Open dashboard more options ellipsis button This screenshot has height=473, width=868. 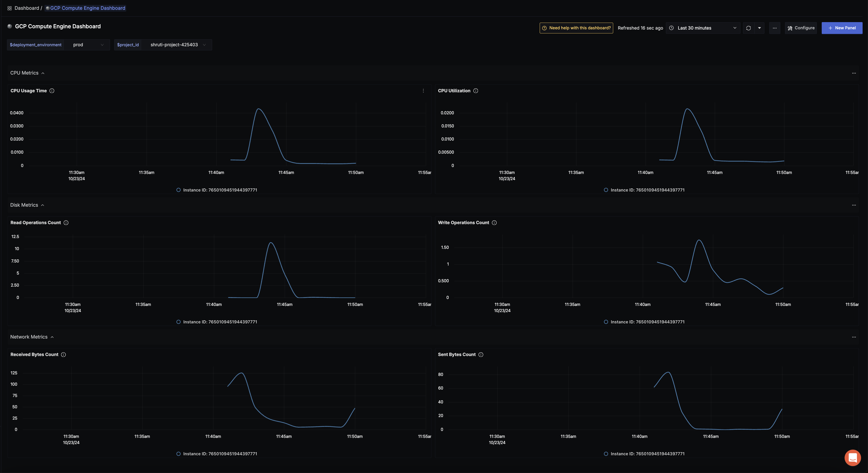[x=775, y=28]
